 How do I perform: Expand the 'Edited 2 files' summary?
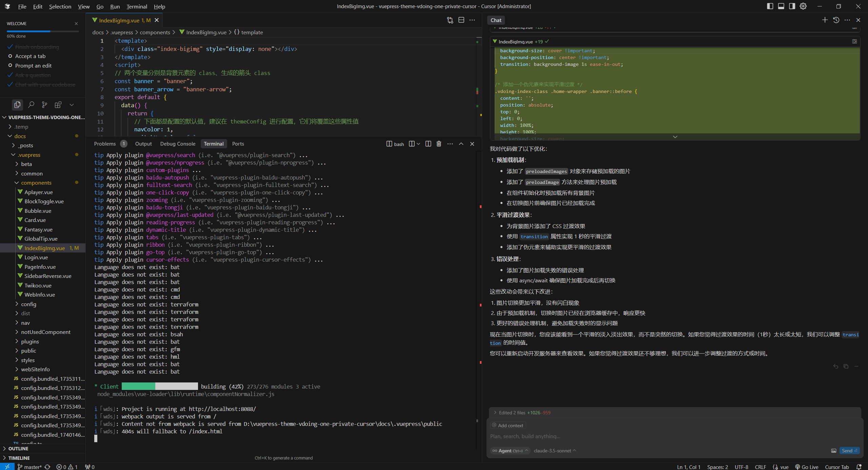pyautogui.click(x=521, y=413)
